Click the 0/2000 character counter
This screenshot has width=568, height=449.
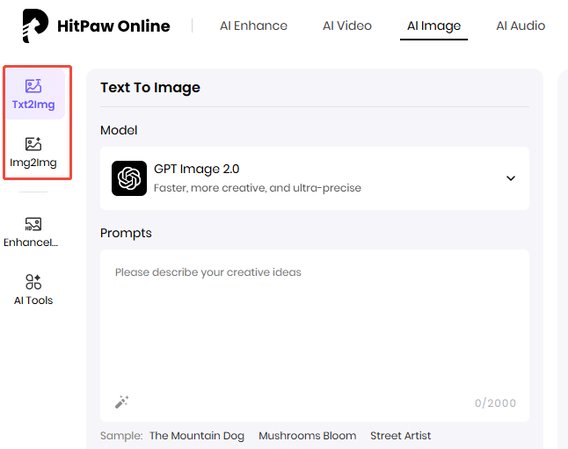point(495,403)
